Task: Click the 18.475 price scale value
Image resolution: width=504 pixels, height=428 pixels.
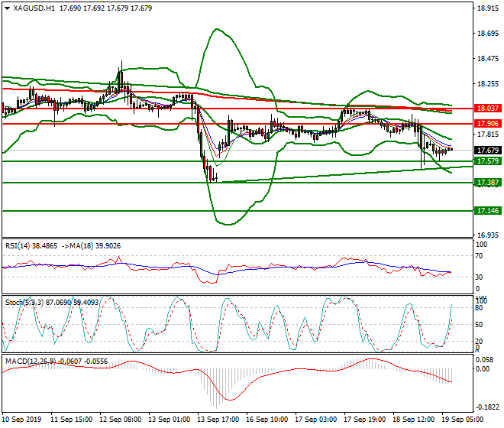Action: click(488, 59)
